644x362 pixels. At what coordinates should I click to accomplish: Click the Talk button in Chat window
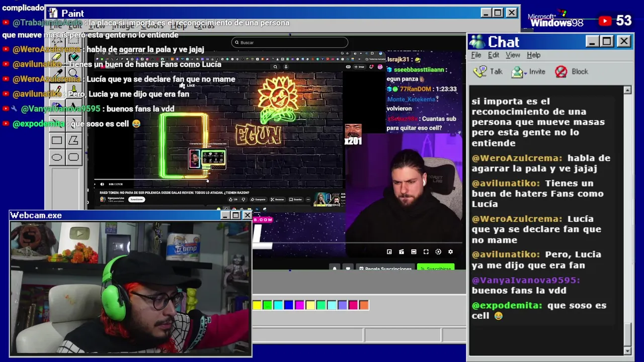pyautogui.click(x=489, y=71)
